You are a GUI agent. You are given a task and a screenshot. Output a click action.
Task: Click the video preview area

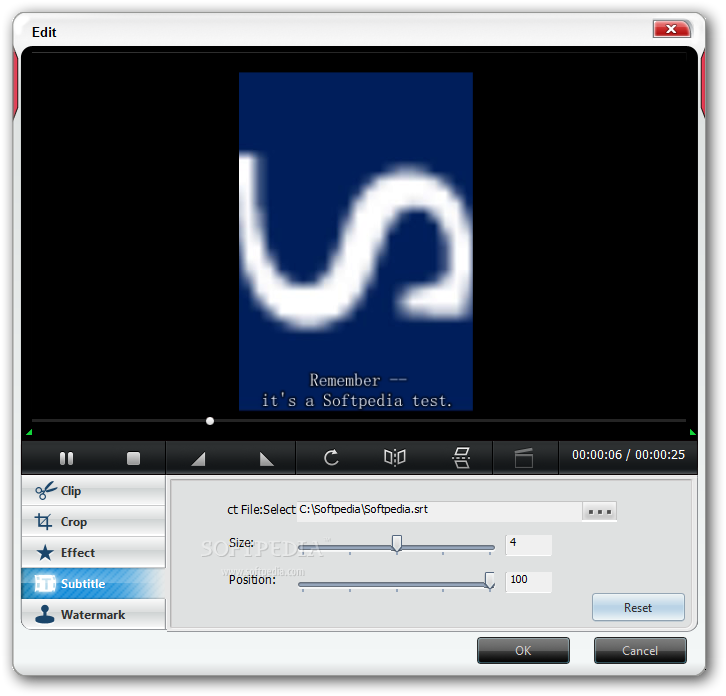(356, 241)
